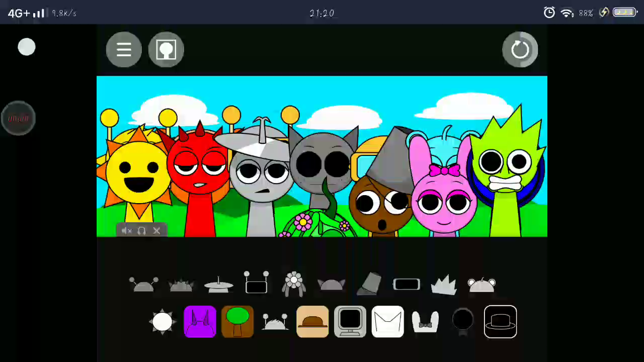Pick the purple horned icon
This screenshot has height=362, width=644.
pyautogui.click(x=200, y=322)
